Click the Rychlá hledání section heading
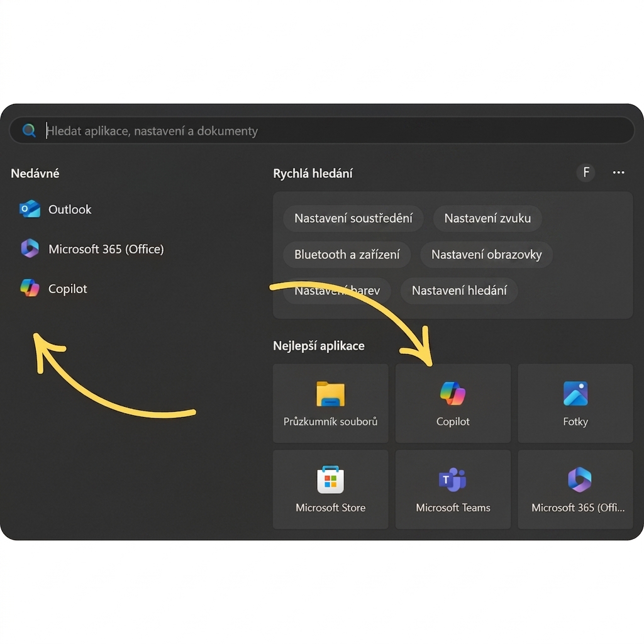Screen dimensions: 644x644 click(x=313, y=174)
